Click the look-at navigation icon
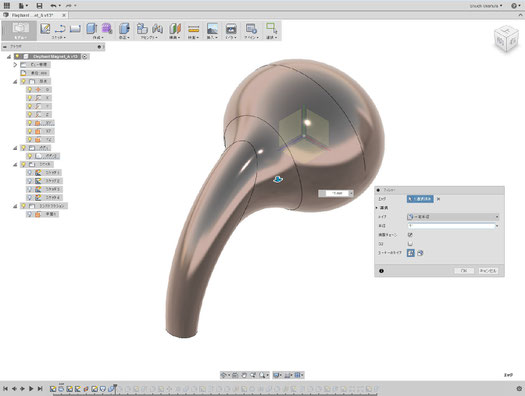 (x=235, y=375)
